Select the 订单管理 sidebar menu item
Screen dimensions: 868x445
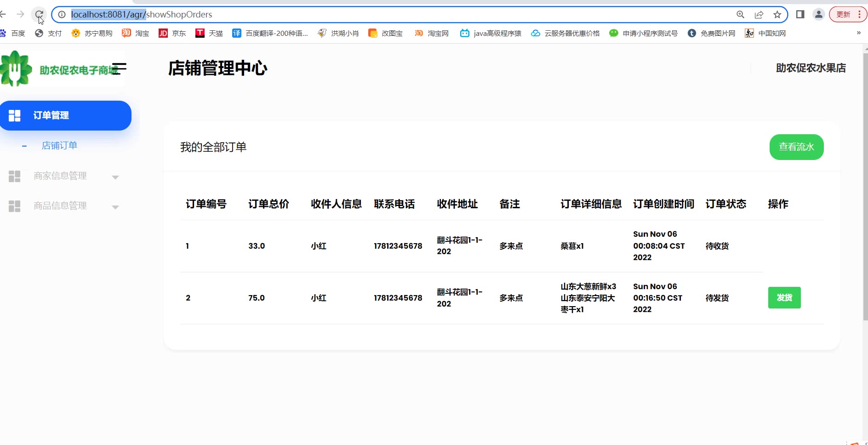click(x=65, y=115)
